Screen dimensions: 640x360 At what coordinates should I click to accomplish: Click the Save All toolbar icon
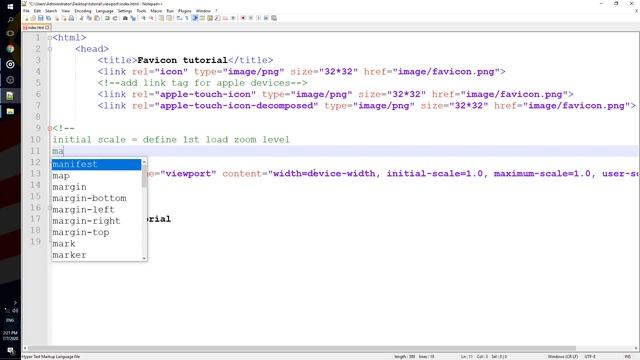tap(48, 18)
